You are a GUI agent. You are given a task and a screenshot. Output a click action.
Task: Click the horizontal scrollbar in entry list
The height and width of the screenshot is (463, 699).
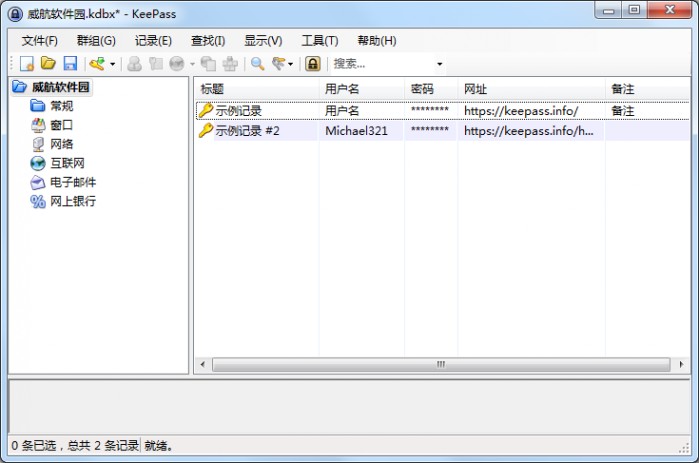[440, 365]
